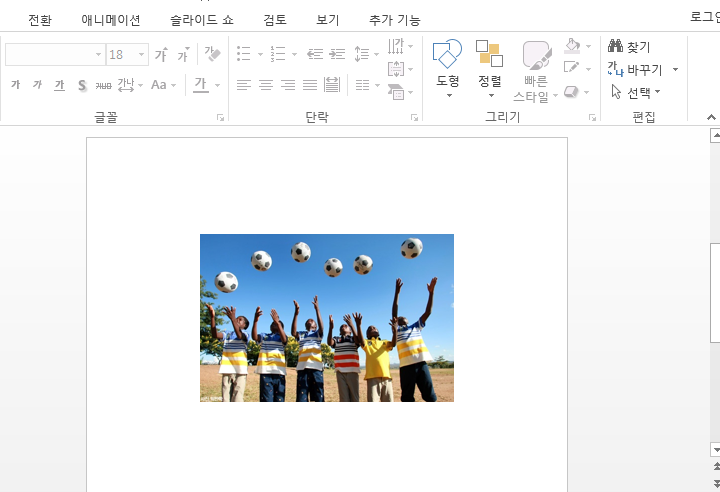
Task: Open 그리기 dialog launcher
Action: 592,118
